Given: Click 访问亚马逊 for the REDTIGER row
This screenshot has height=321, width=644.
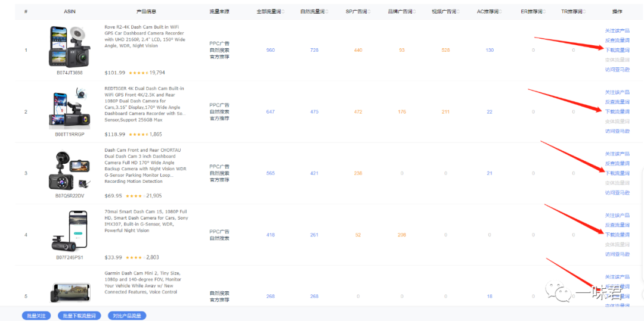Looking at the screenshot, I should click(617, 131).
